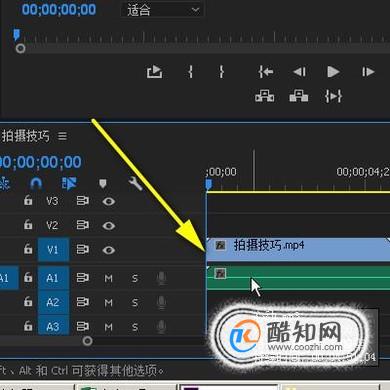This screenshot has height=390, width=390.
Task: Open Timeline Display Settings wrench
Action: [x=135, y=183]
